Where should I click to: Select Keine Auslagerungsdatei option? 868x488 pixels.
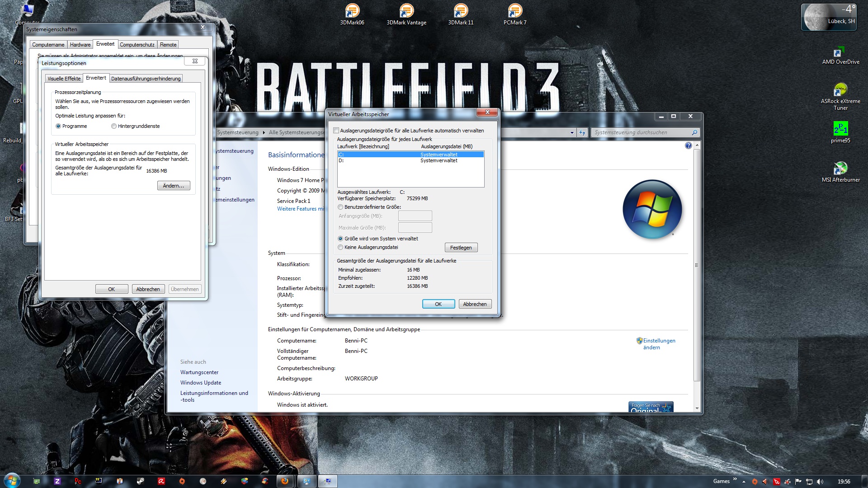pyautogui.click(x=340, y=247)
